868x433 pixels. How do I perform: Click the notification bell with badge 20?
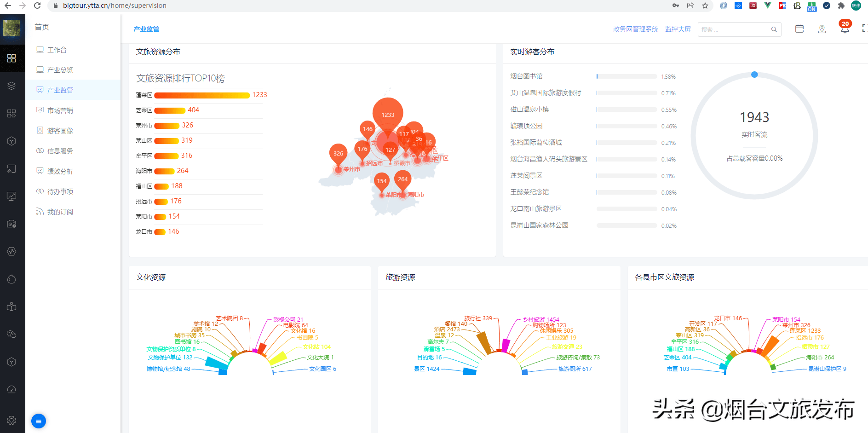click(845, 29)
